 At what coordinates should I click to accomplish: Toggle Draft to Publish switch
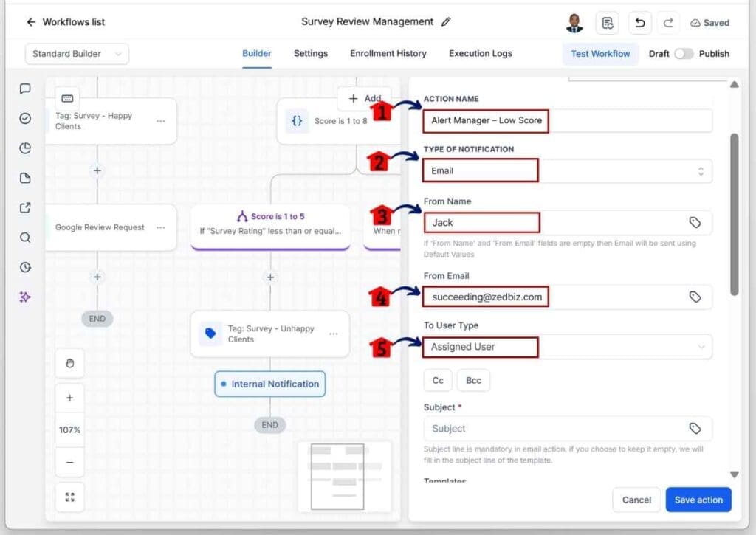(683, 53)
